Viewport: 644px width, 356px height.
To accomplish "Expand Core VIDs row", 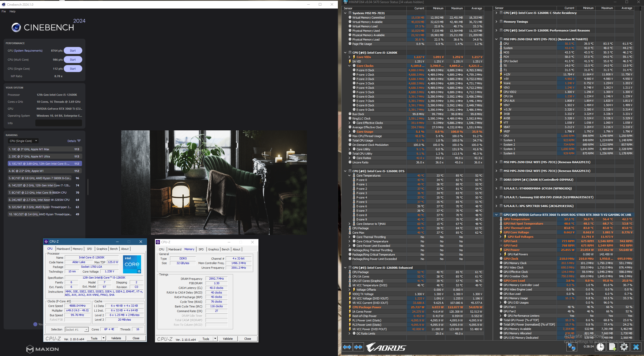I will (x=349, y=57).
